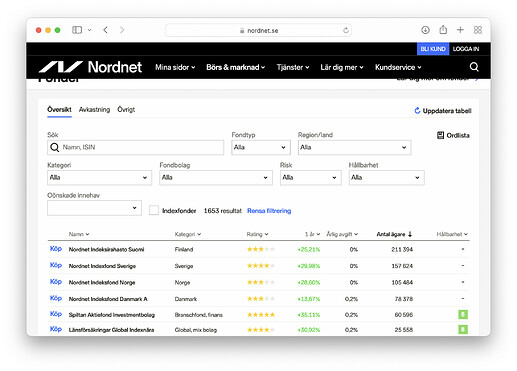Click Köp for Nordnet Indeksfond Danmark A
This screenshot has width=517, height=371.
pyautogui.click(x=56, y=298)
